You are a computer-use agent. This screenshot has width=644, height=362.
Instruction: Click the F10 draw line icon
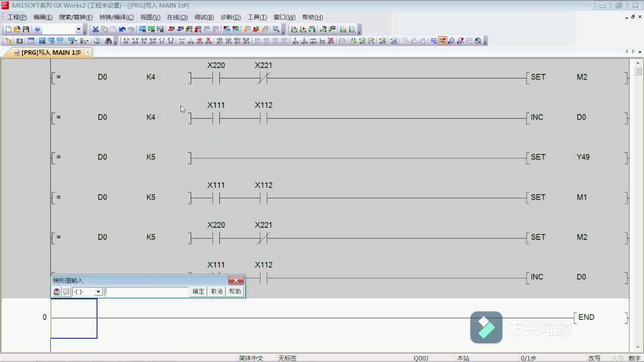[322, 41]
